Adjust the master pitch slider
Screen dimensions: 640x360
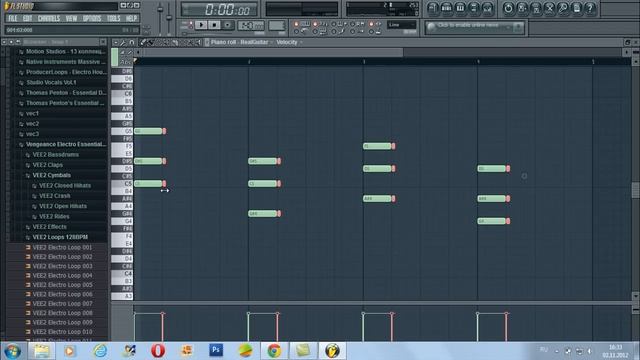point(169,17)
